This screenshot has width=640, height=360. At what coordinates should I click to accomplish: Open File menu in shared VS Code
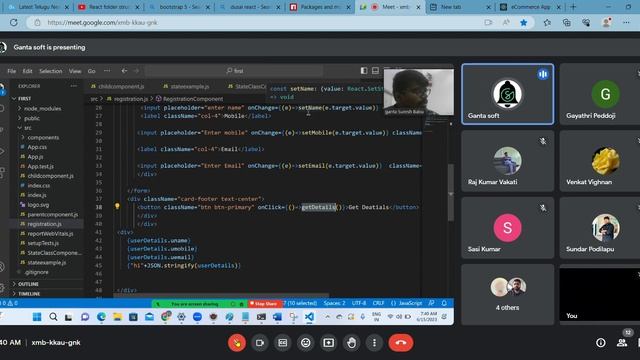(x=11, y=71)
